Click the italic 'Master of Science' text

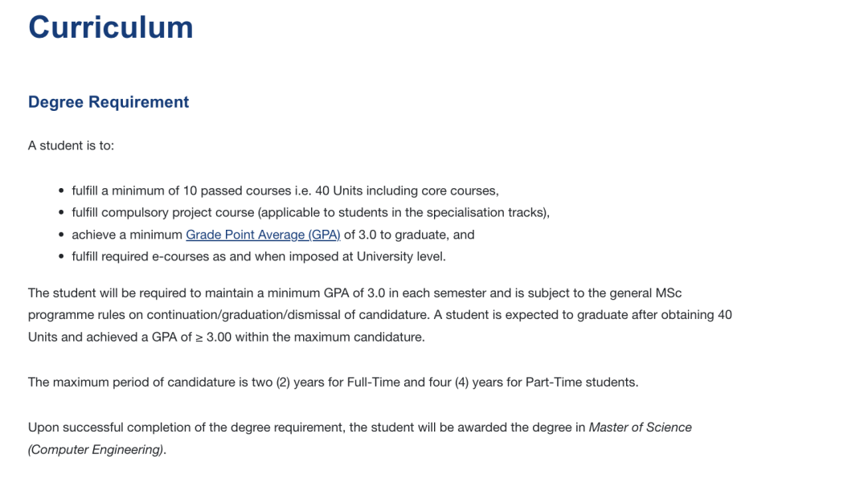[x=640, y=427]
